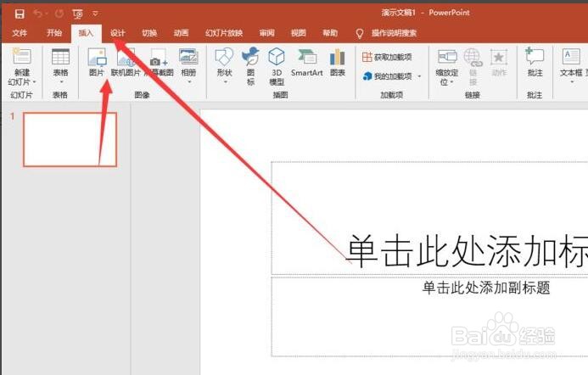Expand the 相册 dropdown arrow
This screenshot has width=588, height=375.
coord(189,82)
